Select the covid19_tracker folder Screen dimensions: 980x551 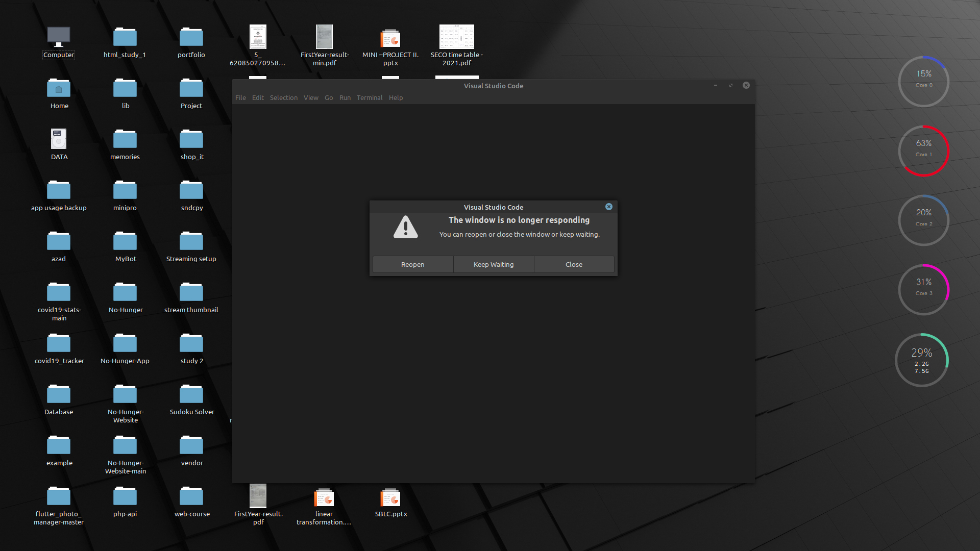pyautogui.click(x=59, y=348)
